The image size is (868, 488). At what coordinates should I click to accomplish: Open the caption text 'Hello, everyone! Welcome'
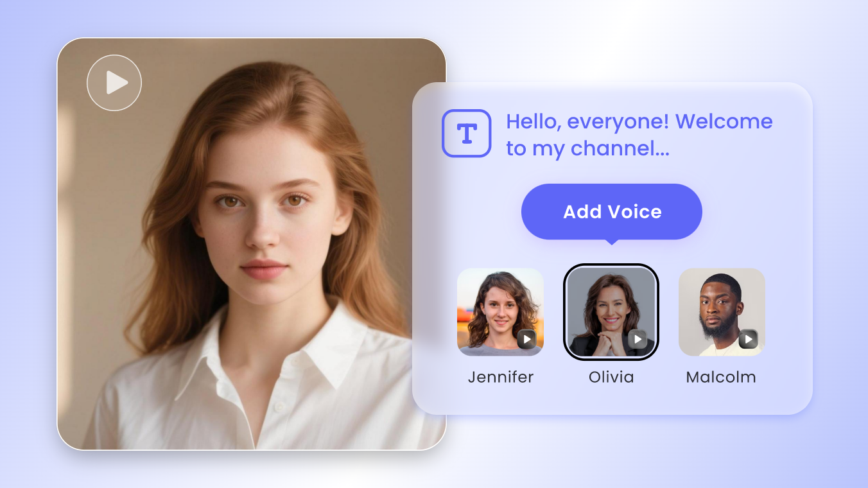coord(639,121)
